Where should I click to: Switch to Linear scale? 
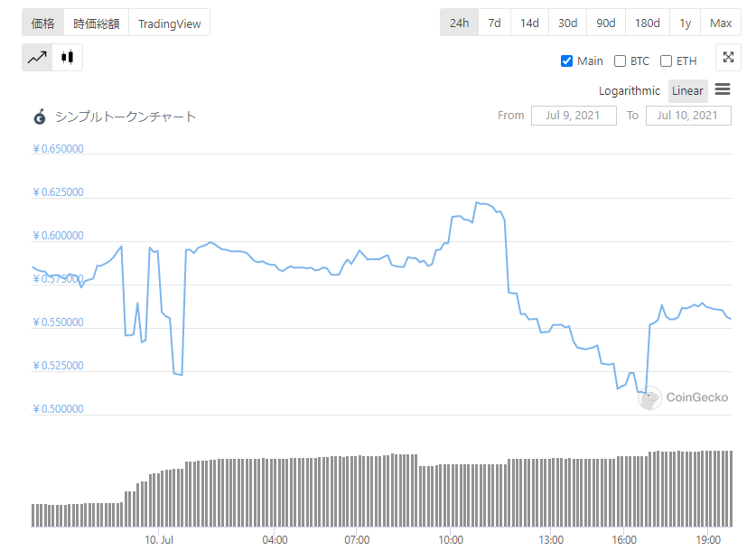(x=687, y=90)
